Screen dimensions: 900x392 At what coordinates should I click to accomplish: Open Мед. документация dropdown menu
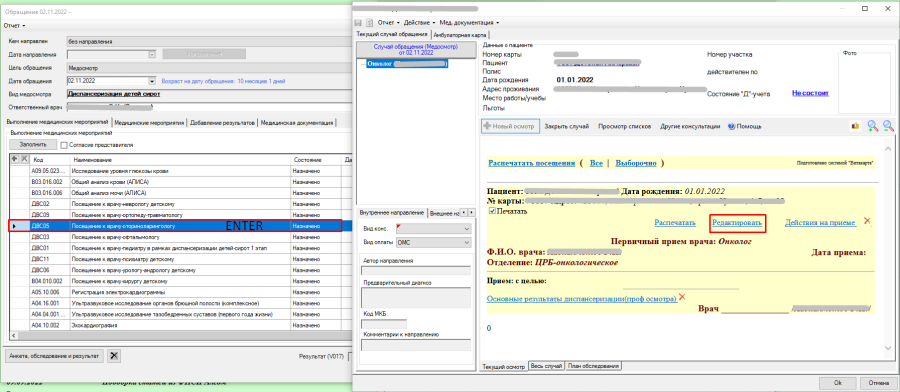(x=469, y=22)
